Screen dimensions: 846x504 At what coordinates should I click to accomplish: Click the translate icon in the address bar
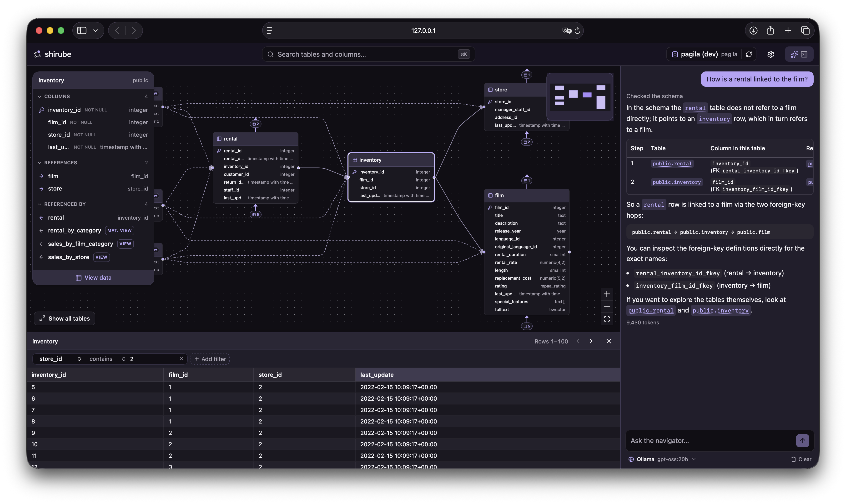[x=566, y=30]
